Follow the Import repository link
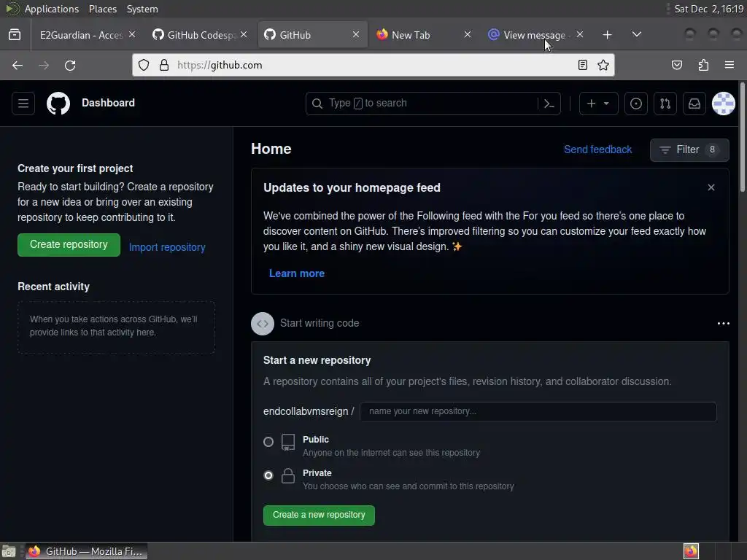Image resolution: width=747 pixels, height=560 pixels. coord(167,247)
